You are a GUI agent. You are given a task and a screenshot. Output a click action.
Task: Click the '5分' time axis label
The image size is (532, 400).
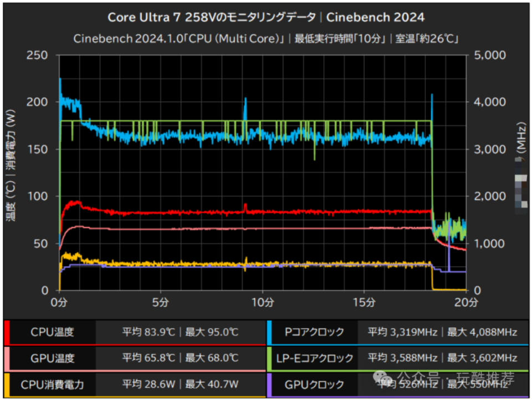click(161, 302)
